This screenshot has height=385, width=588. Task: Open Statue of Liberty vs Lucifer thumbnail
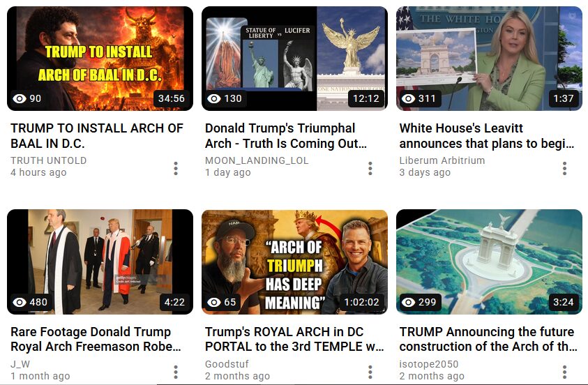point(294,59)
